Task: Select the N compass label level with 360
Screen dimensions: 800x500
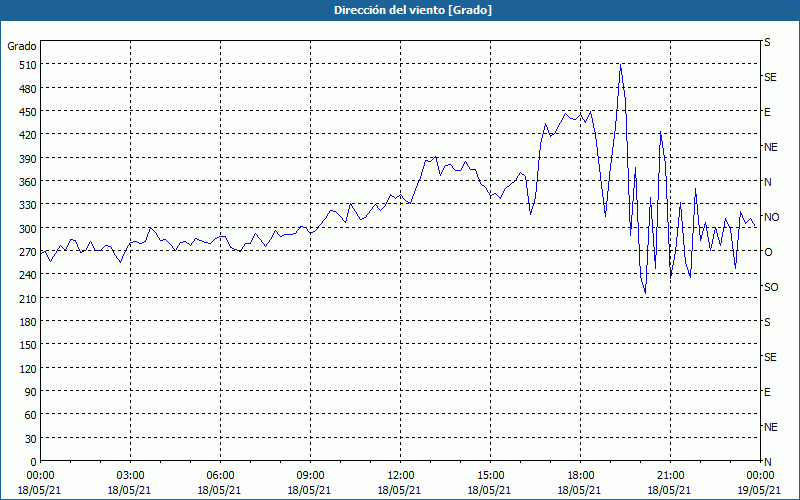Action: coord(768,182)
